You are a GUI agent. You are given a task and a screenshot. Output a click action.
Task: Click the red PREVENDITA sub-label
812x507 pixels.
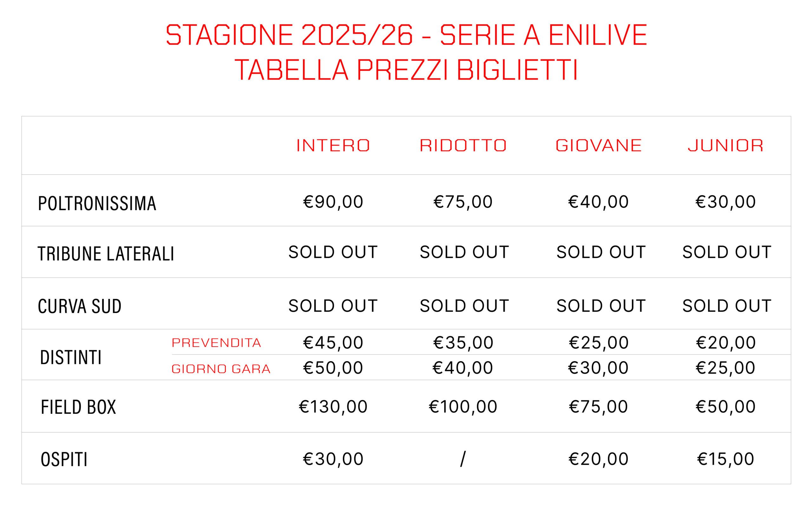(216, 343)
